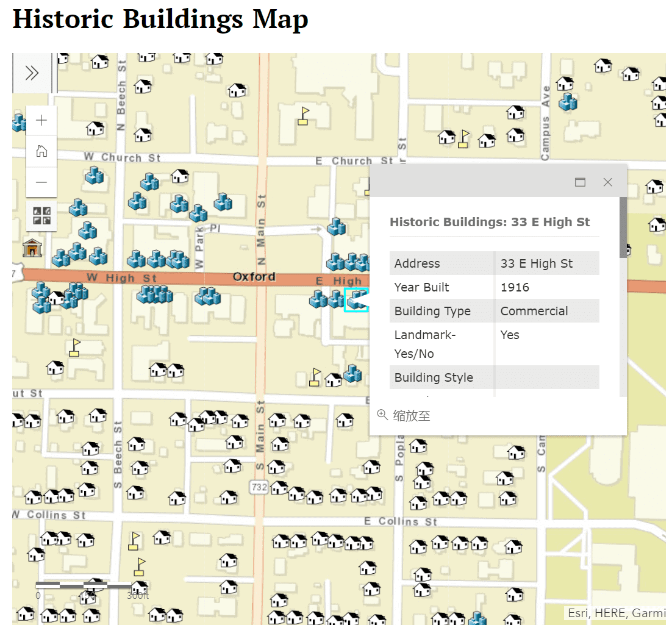
Task: Click the Building Type Commercial row
Action: 494,311
